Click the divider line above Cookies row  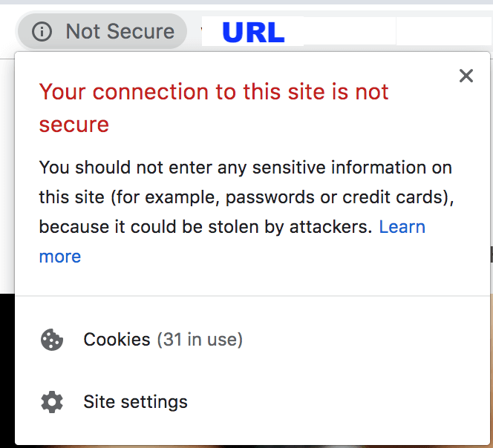click(252, 296)
